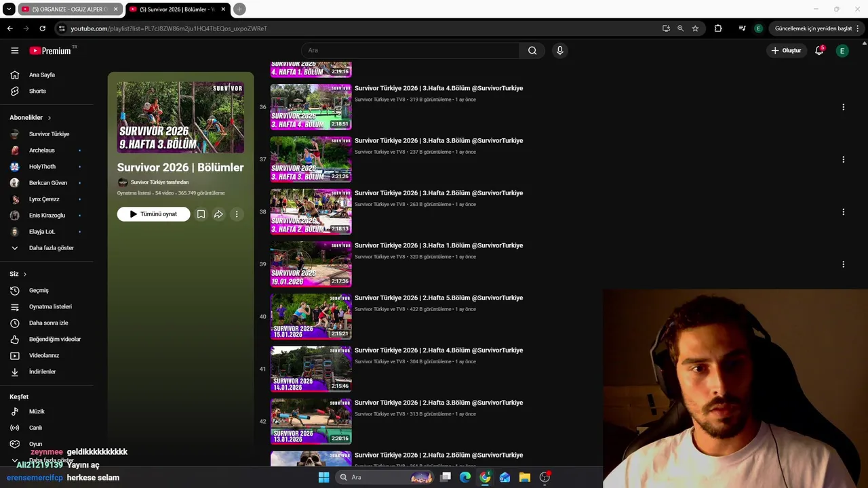Open browser zoom magnifier icon in address bar
The image size is (868, 488).
pyautogui.click(x=680, y=28)
